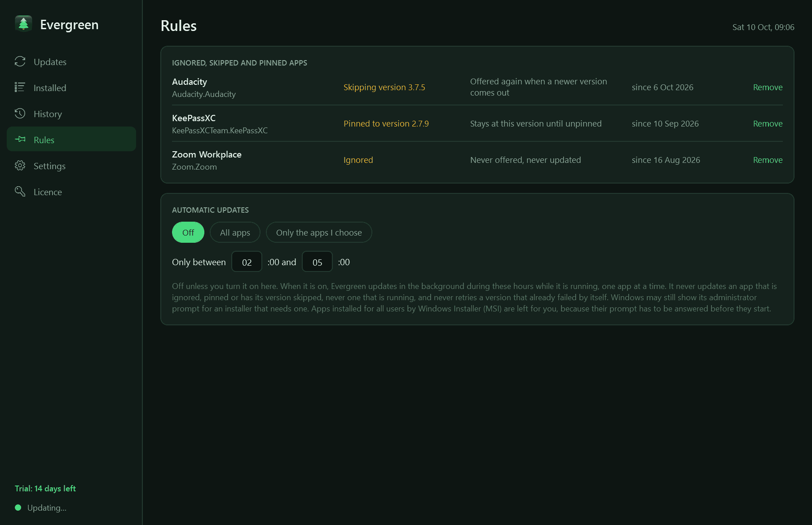Click the Rules pin icon

[x=20, y=140]
